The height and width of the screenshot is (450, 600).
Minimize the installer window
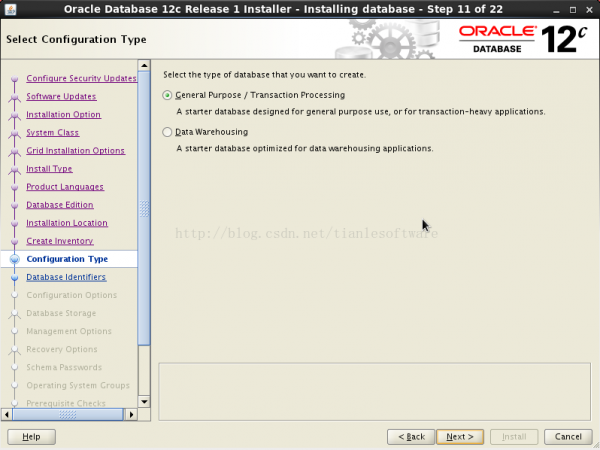(556, 10)
